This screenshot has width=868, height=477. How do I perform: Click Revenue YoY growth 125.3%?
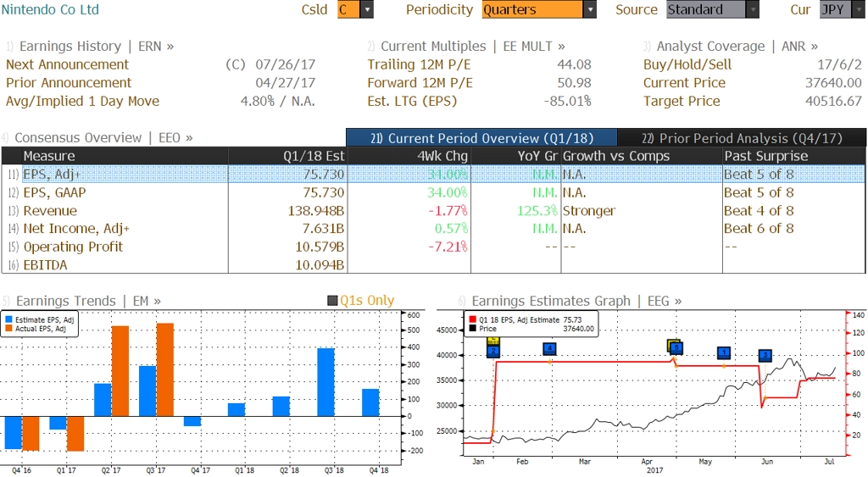[x=537, y=211]
